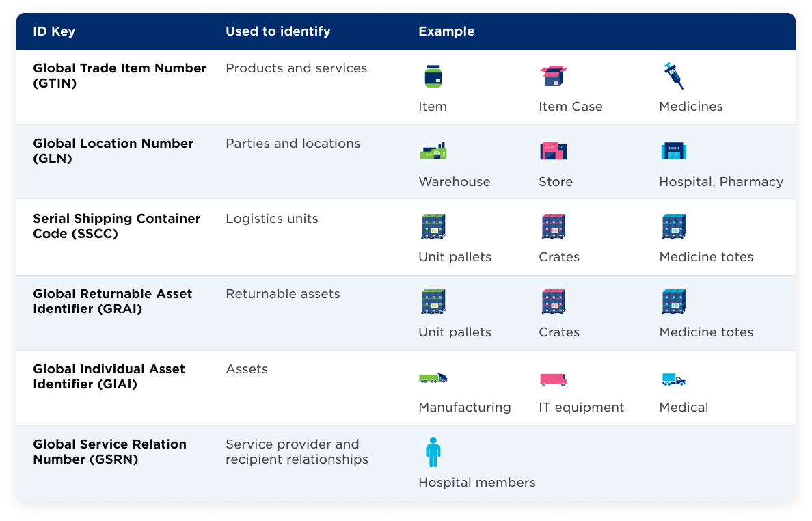
Task: Click the SSCC Unit pallets icon
Action: [x=433, y=226]
